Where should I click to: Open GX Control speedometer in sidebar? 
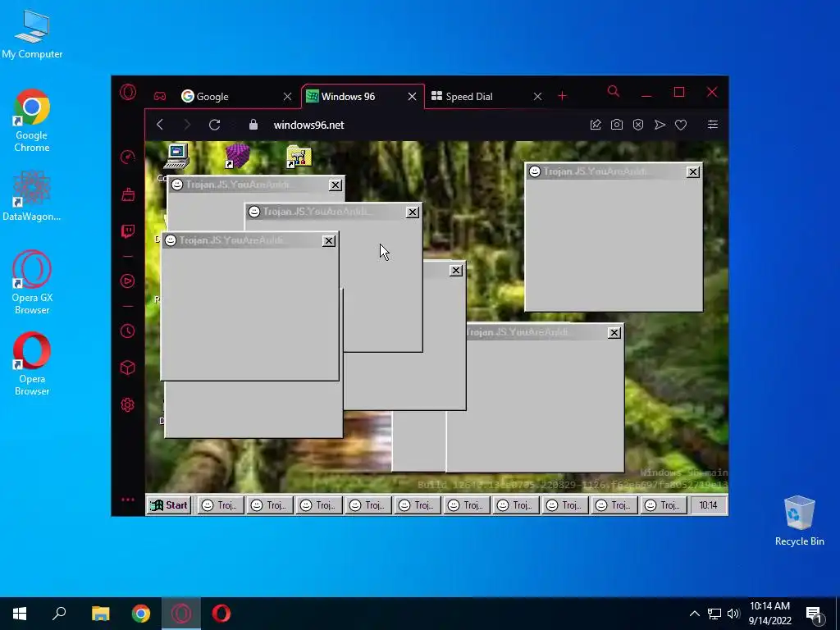pyautogui.click(x=127, y=157)
